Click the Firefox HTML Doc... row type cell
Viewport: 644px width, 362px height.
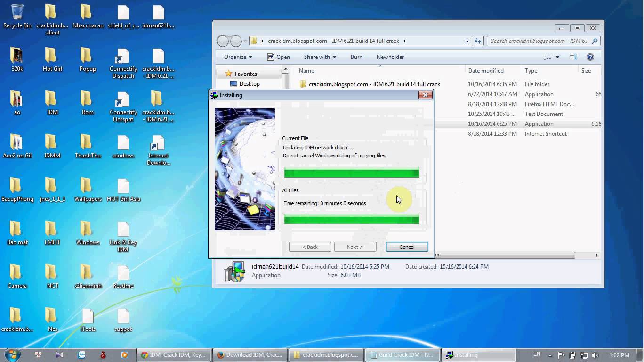(x=549, y=104)
